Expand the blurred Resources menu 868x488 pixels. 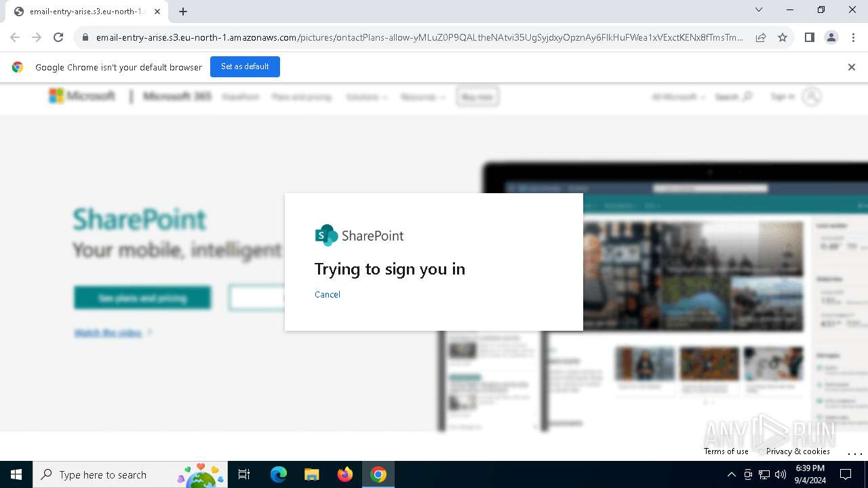click(x=422, y=97)
